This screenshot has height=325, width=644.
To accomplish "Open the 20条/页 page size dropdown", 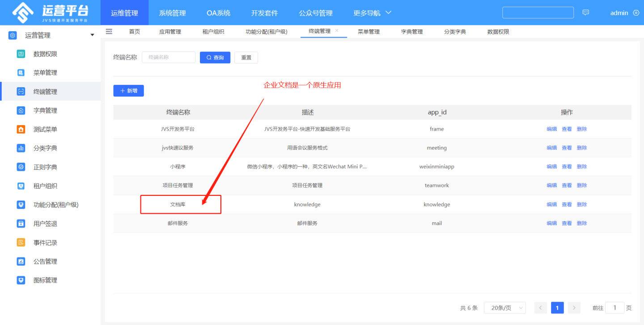I will coord(505,308).
